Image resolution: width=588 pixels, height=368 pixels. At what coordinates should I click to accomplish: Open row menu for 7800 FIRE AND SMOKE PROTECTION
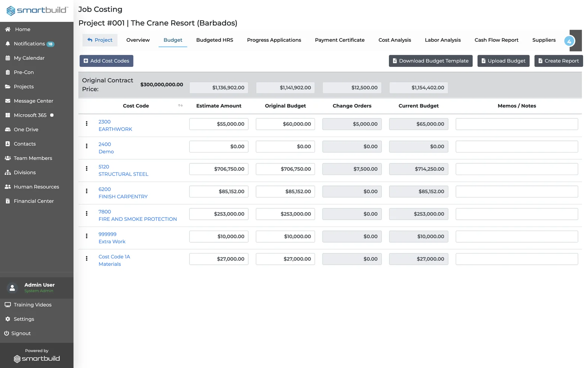click(87, 214)
